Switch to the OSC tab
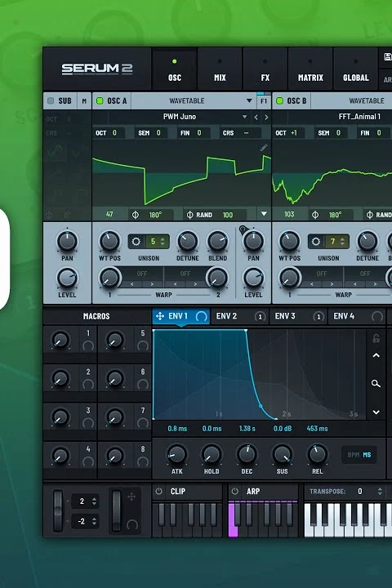The height and width of the screenshot is (588, 392). tap(175, 69)
